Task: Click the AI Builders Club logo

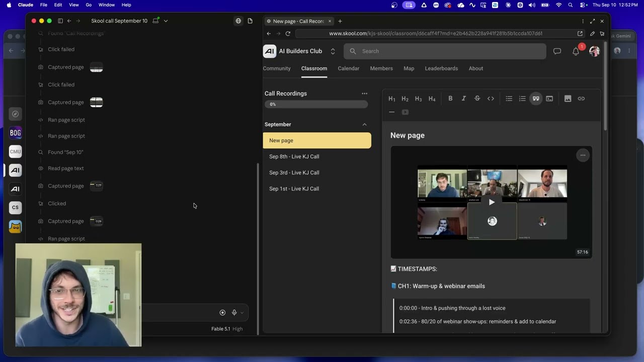Action: tap(270, 51)
